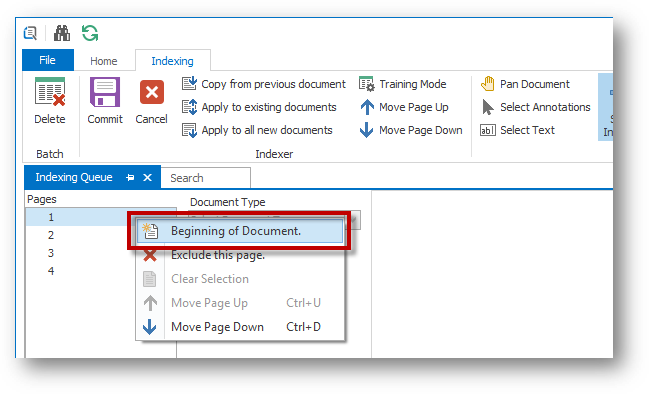Click Move Page Up in context menu
649x394 pixels.
[240, 303]
